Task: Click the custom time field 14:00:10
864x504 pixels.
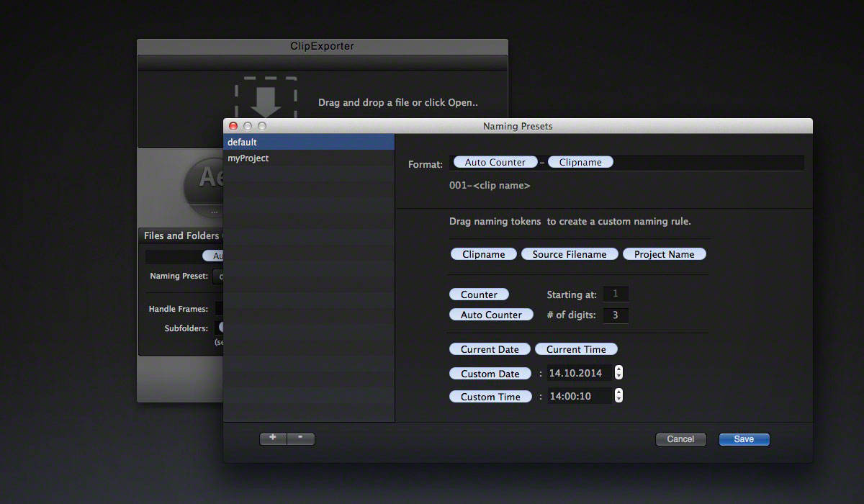Action: point(580,396)
